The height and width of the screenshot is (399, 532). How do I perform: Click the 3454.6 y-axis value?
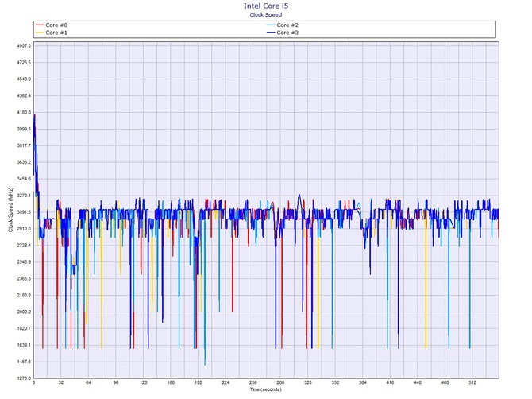24,179
